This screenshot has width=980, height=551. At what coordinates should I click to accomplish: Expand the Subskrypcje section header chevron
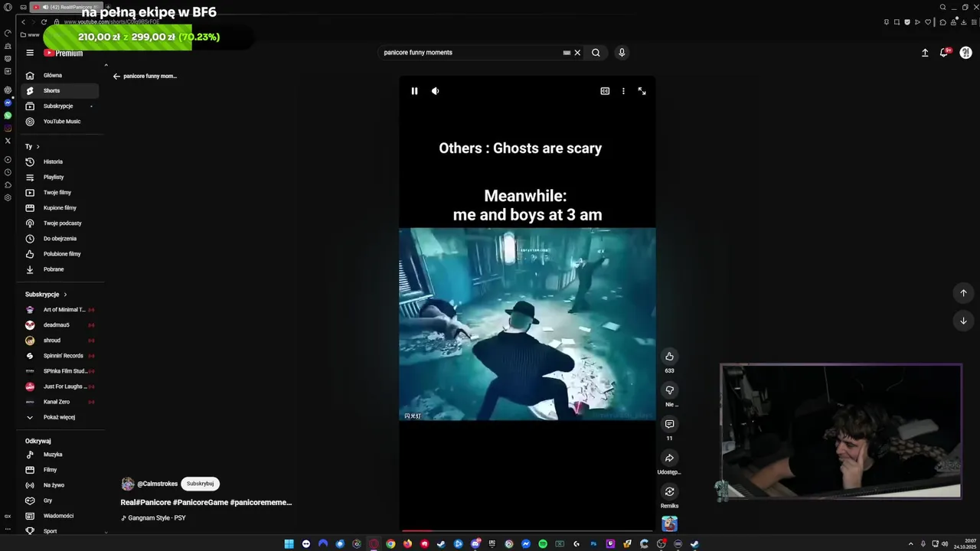(65, 294)
